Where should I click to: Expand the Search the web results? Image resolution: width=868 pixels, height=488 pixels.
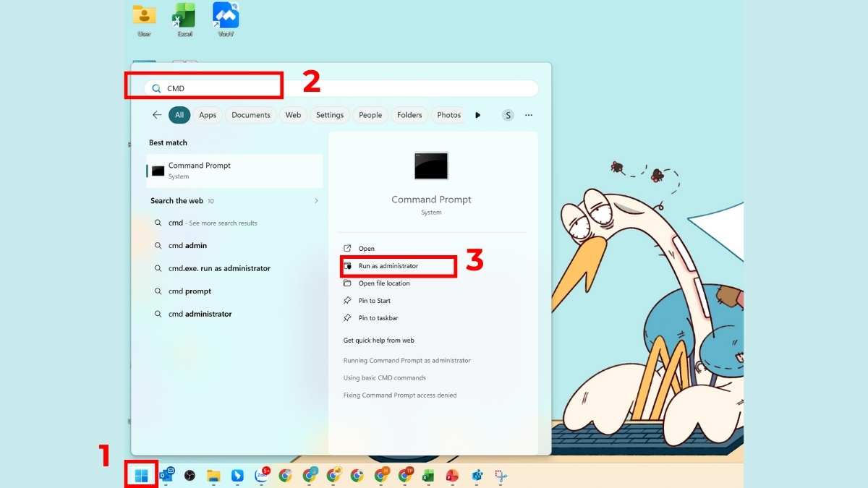click(x=317, y=201)
